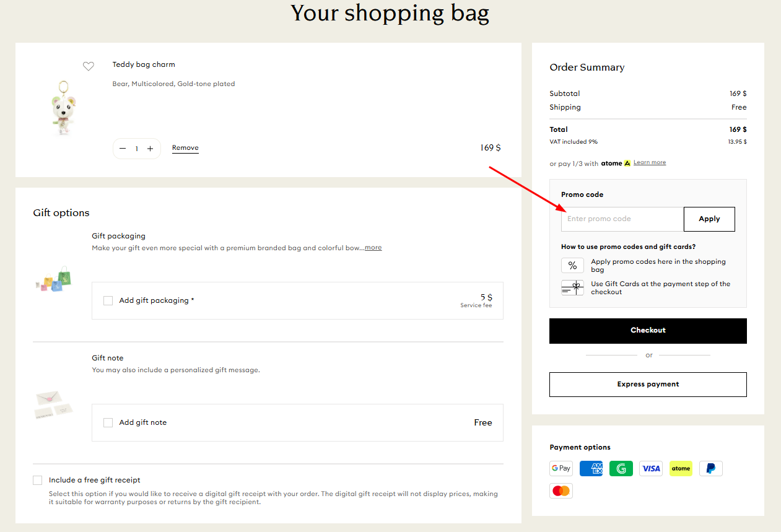Remove Teddy bag charm from bag

[x=185, y=147]
